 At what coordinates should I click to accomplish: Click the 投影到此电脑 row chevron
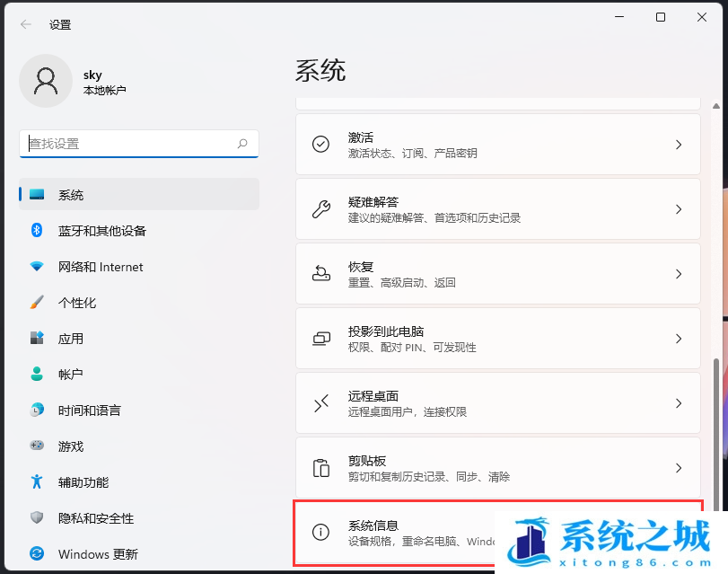pos(679,339)
